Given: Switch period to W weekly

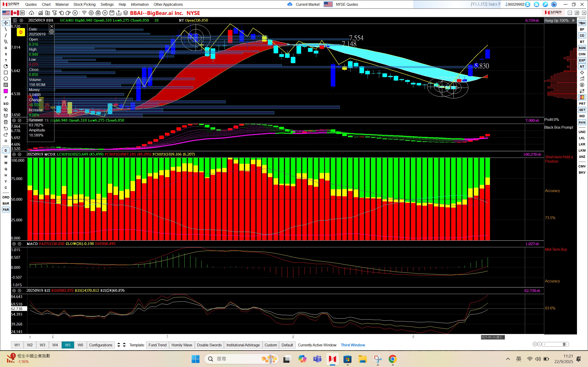Looking at the screenshot, I should tap(6, 157).
